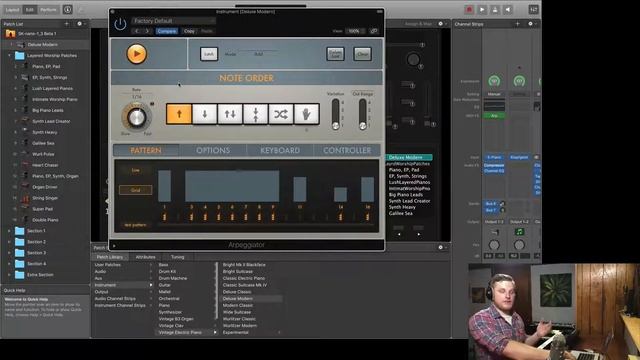Start the Arpeggiator with the orange play button
640x360 pixels.
click(x=136, y=54)
